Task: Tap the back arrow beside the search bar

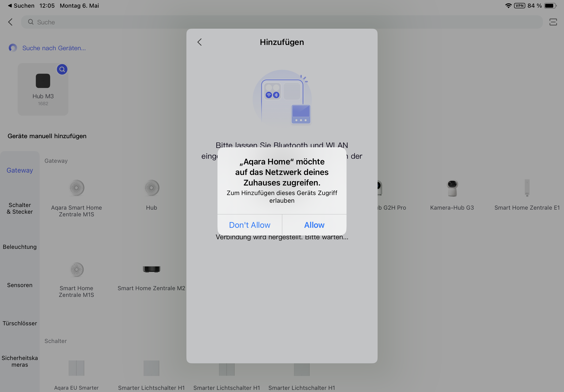Action: [x=10, y=22]
